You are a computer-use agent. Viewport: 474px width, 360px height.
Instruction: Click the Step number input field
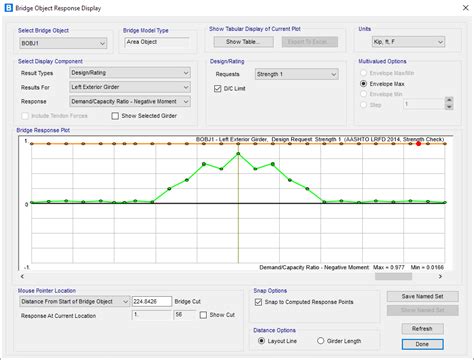pos(424,104)
